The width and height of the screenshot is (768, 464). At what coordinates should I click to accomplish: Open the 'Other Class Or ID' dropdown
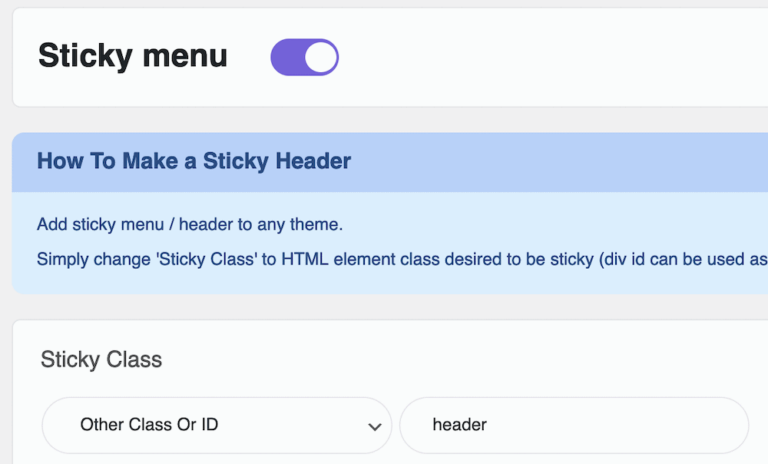coord(216,425)
